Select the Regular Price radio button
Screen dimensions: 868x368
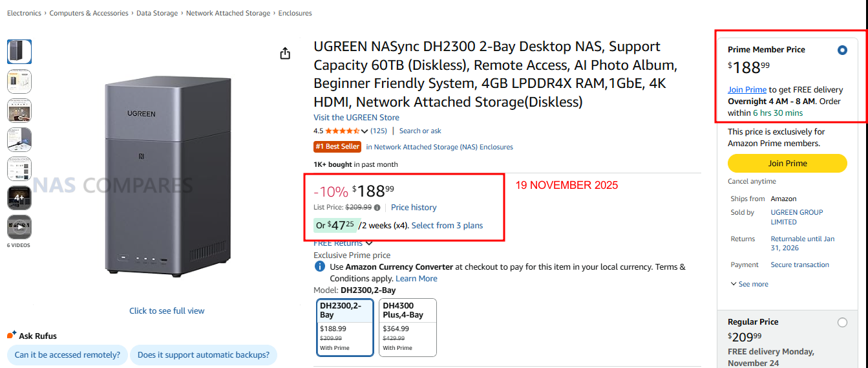[842, 322]
